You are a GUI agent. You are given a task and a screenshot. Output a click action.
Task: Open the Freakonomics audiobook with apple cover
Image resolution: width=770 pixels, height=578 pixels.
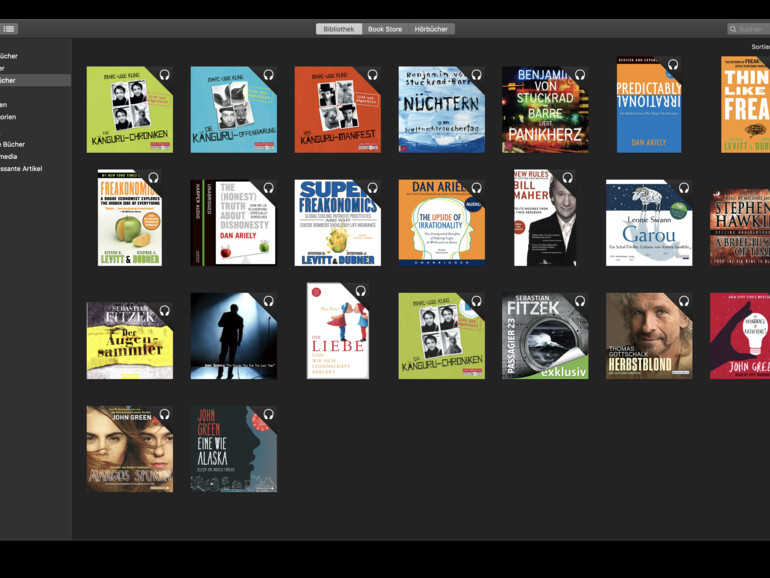[130, 218]
